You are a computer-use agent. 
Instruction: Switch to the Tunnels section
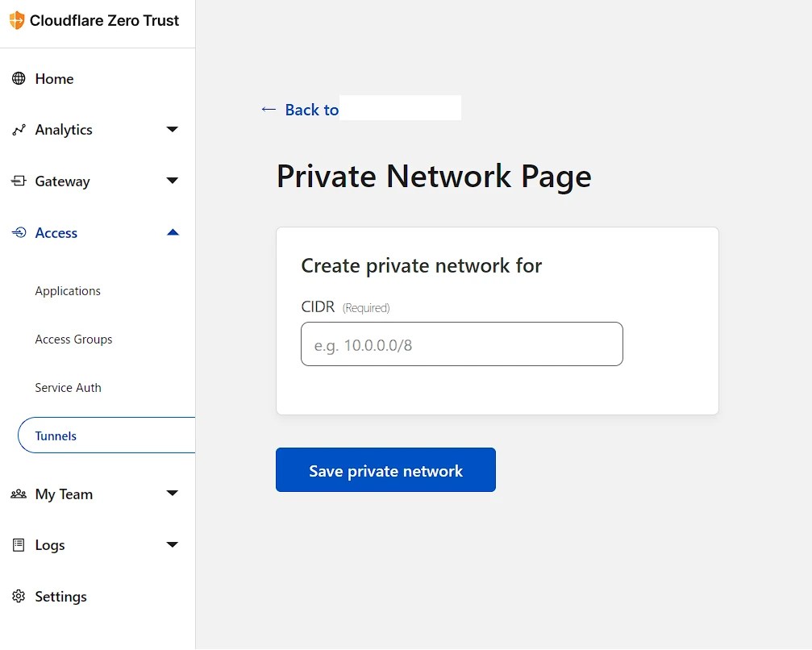coord(55,435)
